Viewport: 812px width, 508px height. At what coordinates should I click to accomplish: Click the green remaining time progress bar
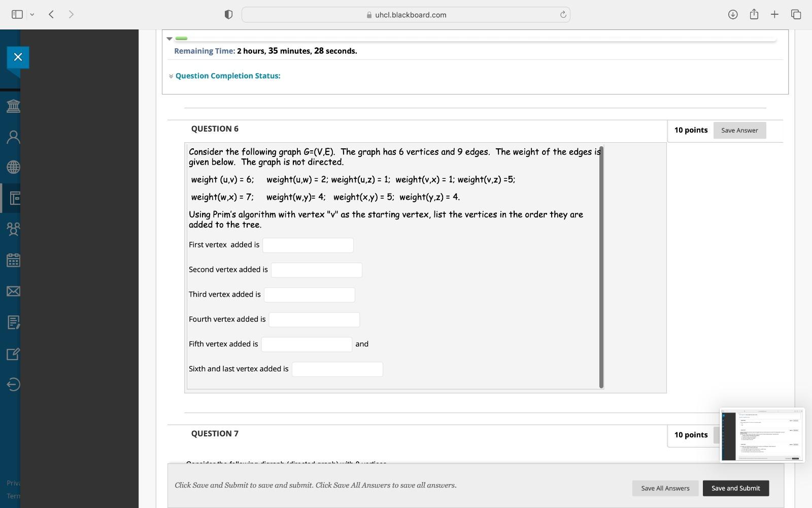point(181,39)
